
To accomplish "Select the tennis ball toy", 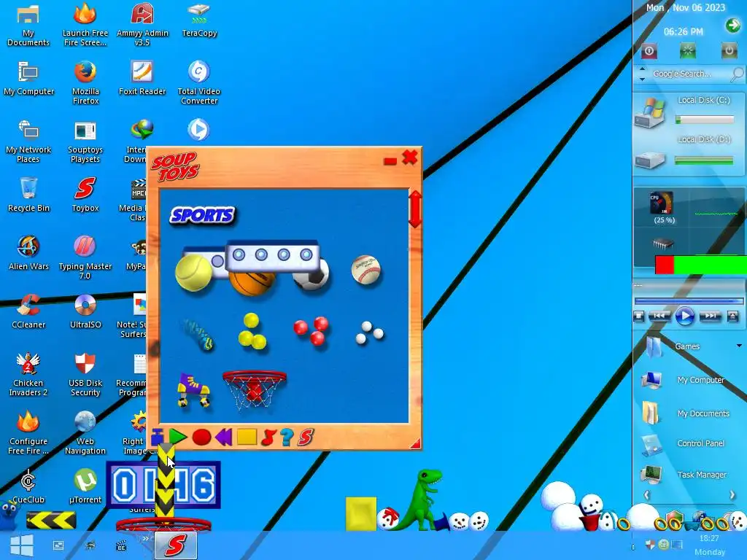I will [x=194, y=273].
